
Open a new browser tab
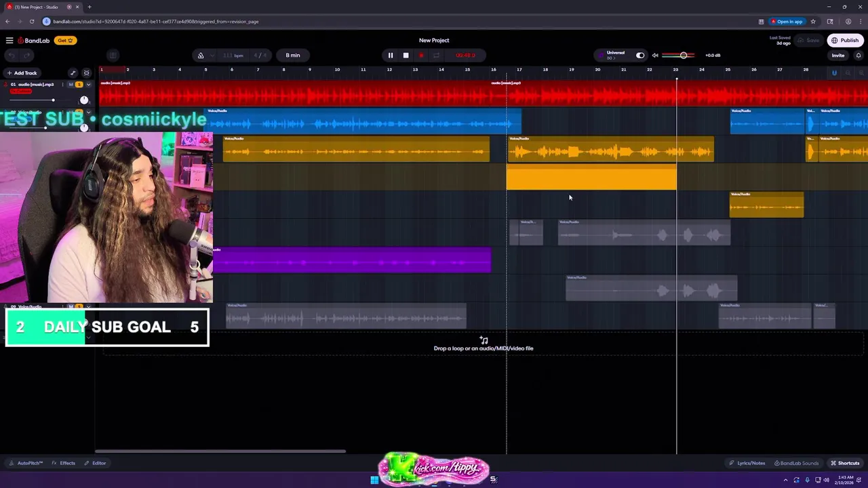[x=90, y=7]
